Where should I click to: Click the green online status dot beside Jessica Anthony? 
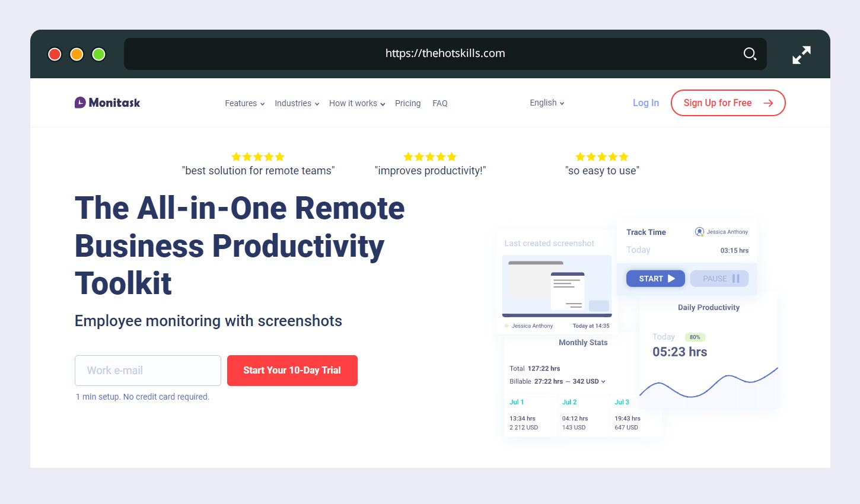click(x=505, y=325)
